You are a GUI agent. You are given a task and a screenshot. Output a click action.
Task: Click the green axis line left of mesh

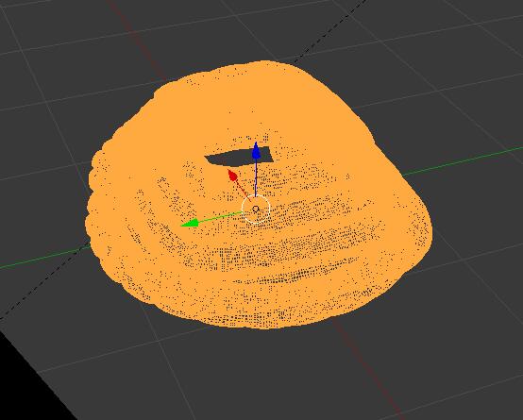(x=44, y=258)
